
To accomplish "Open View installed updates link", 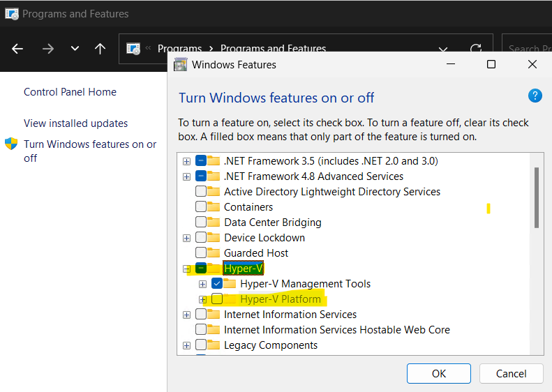I will (x=75, y=123).
